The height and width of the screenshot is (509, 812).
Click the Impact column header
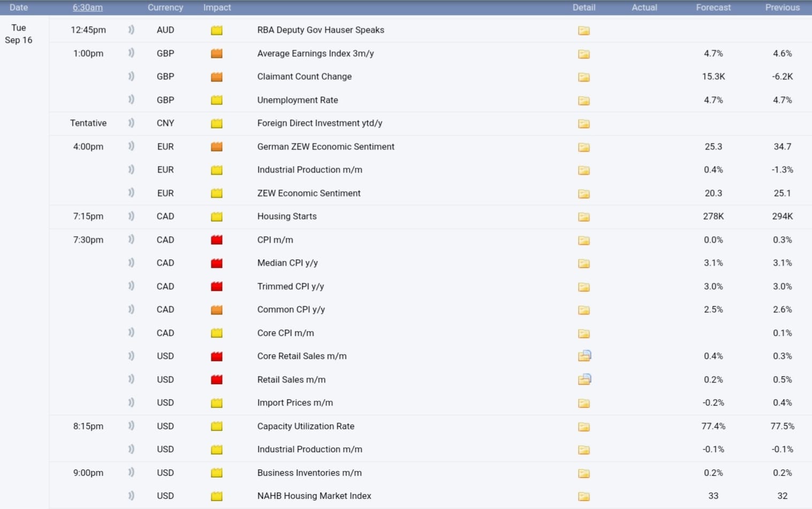click(217, 8)
